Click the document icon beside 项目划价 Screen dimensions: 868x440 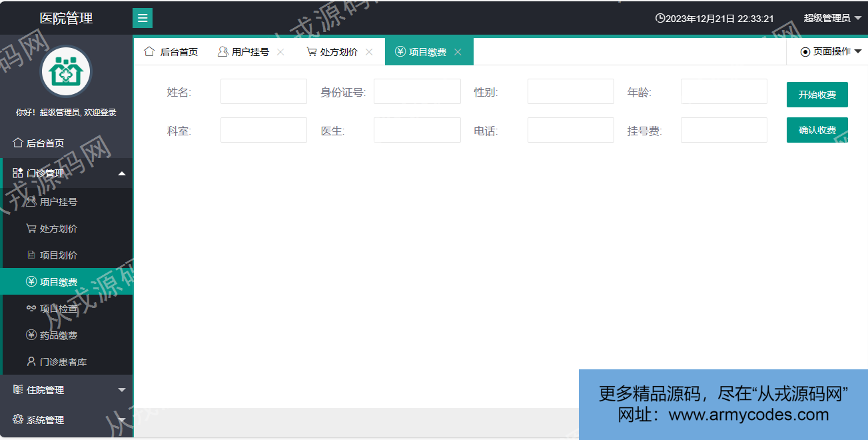point(31,255)
